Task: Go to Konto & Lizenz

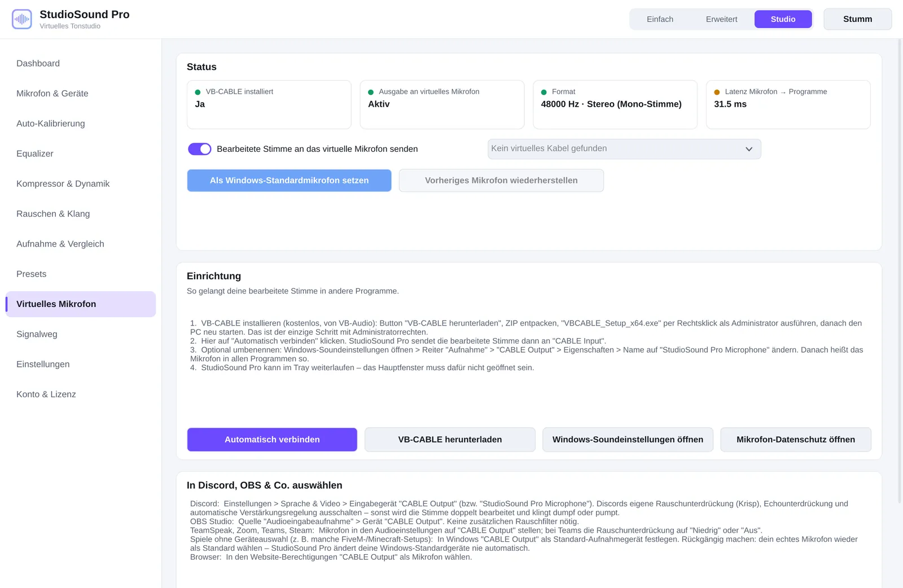Action: pos(81,394)
